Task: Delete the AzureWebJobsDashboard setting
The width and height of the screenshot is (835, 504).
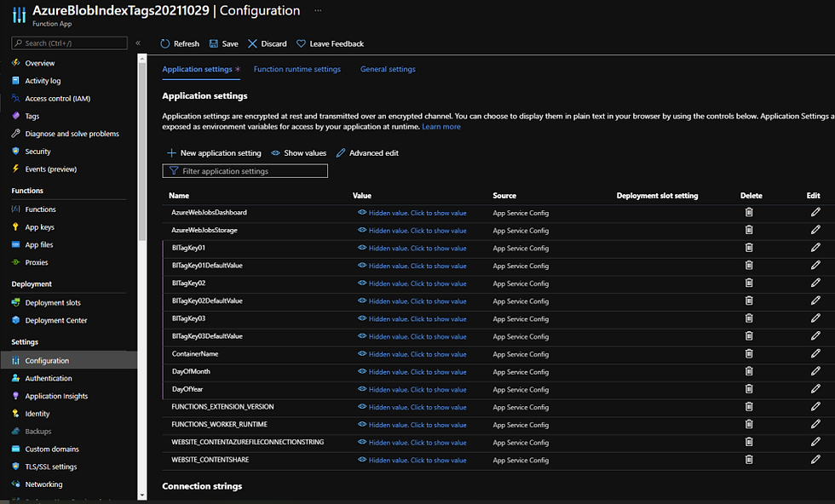Action: click(x=749, y=212)
